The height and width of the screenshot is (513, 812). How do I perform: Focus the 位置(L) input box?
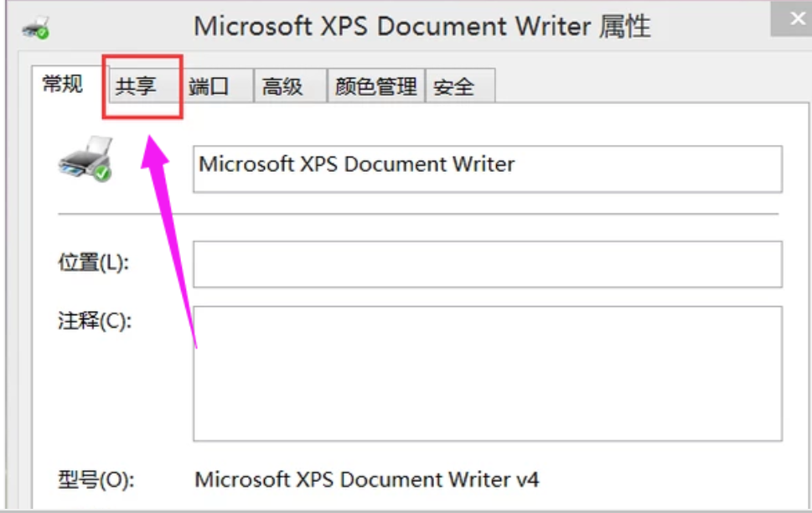487,264
